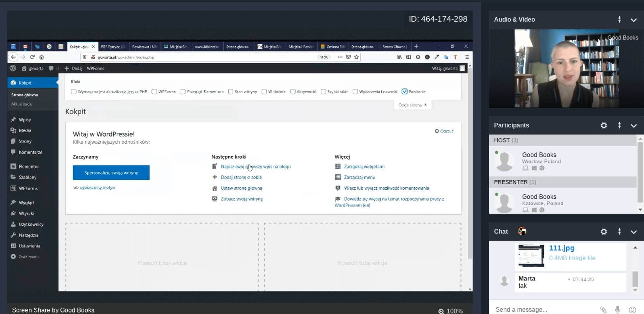Viewport: 644px width, 314px height.
Task: Open the 111.jpg image thumbnail in chat
Action: point(531,255)
